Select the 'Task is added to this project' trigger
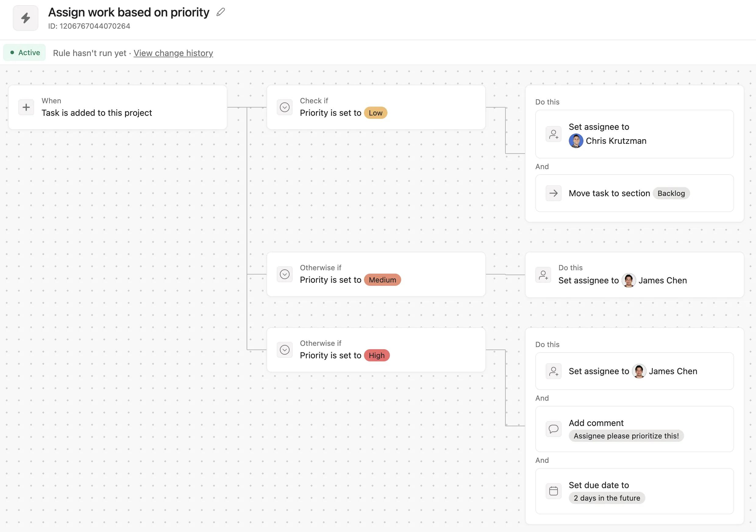This screenshot has height=532, width=756. click(x=96, y=113)
